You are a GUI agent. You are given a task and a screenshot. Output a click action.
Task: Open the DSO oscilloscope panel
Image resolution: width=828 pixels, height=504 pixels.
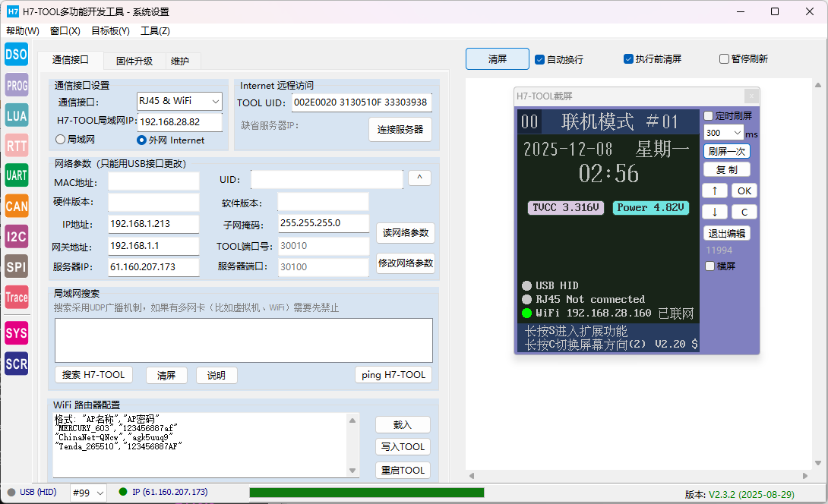(x=17, y=55)
